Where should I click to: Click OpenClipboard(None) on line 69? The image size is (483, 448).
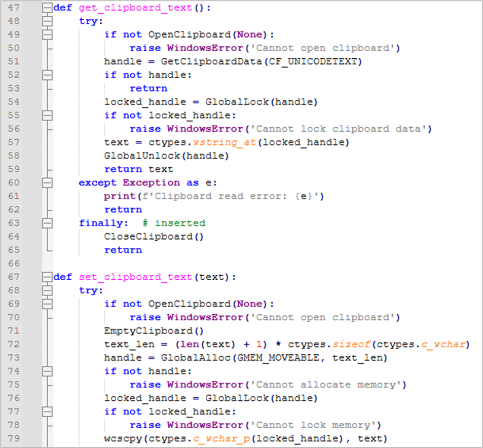(208, 304)
